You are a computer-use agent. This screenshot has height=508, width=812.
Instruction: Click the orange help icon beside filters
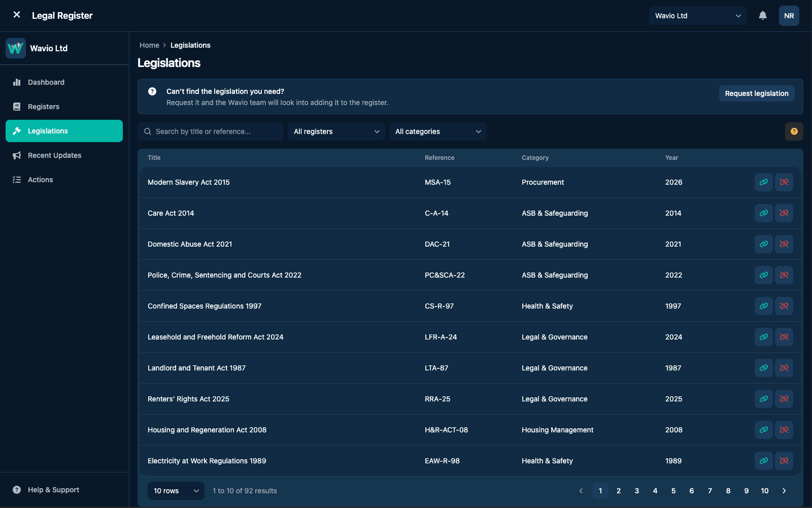(794, 131)
